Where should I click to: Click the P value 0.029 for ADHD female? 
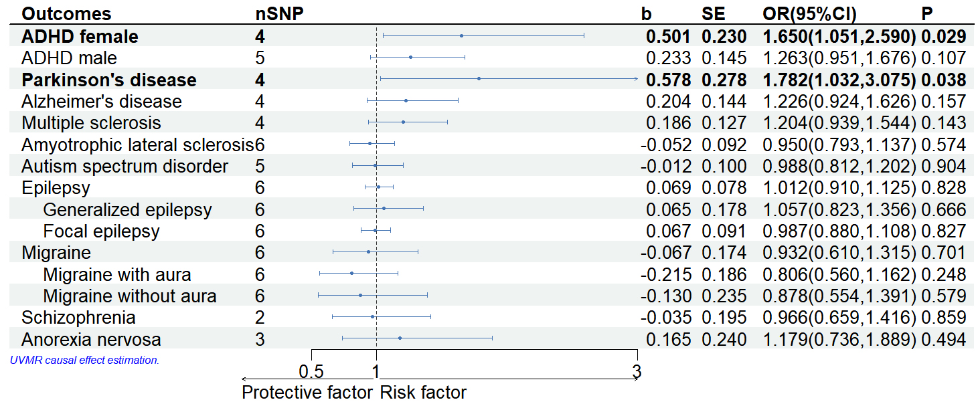pyautogui.click(x=943, y=37)
